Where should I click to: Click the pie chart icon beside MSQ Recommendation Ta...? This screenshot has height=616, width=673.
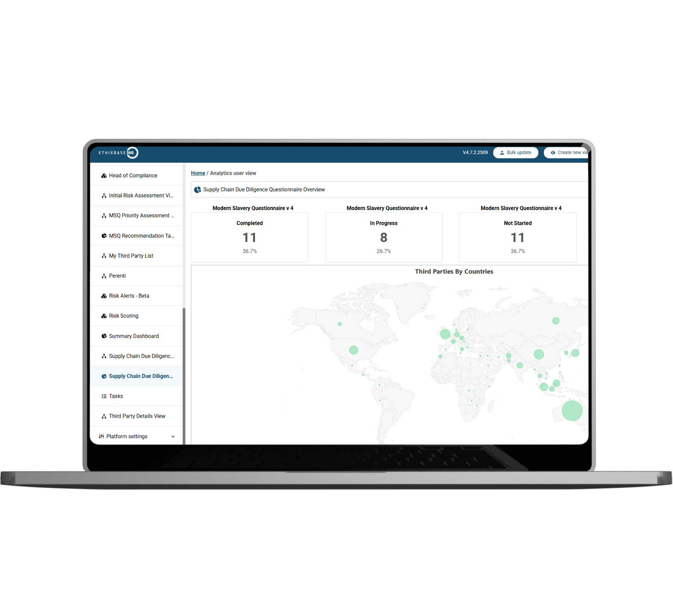click(104, 235)
